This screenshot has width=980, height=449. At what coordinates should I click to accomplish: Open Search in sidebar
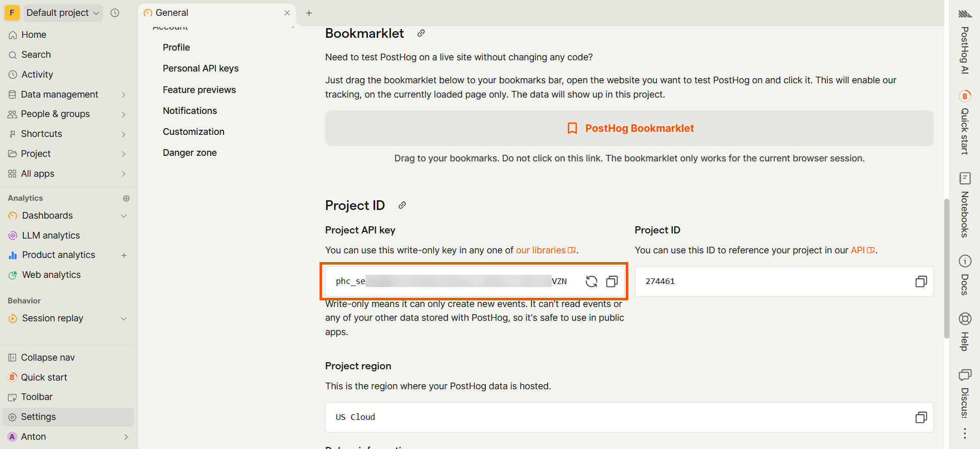[x=68, y=55]
